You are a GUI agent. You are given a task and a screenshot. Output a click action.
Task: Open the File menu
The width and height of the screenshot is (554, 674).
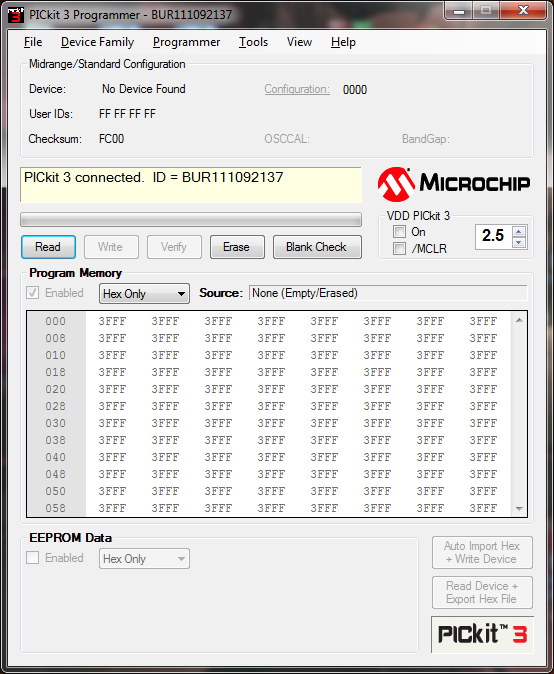click(x=33, y=42)
